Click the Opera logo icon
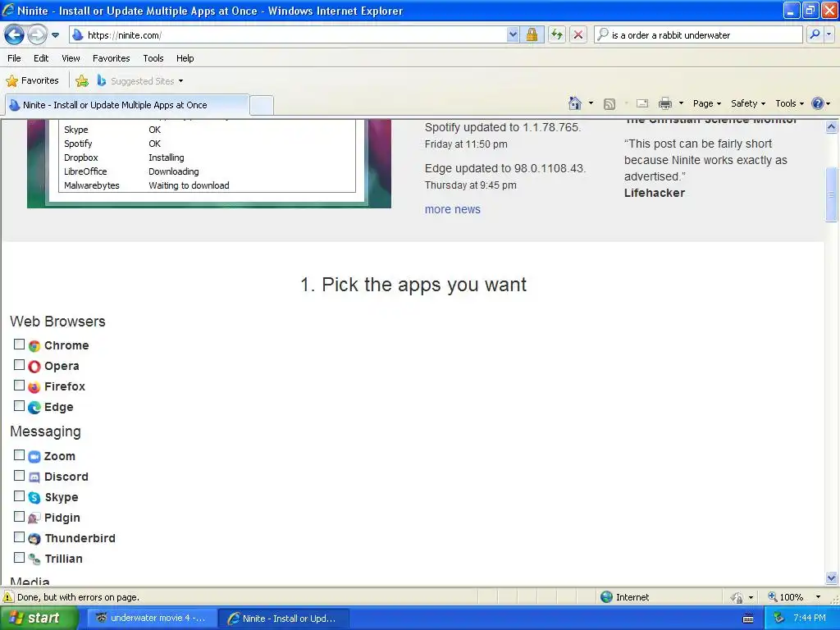This screenshot has width=840, height=630. click(34, 367)
